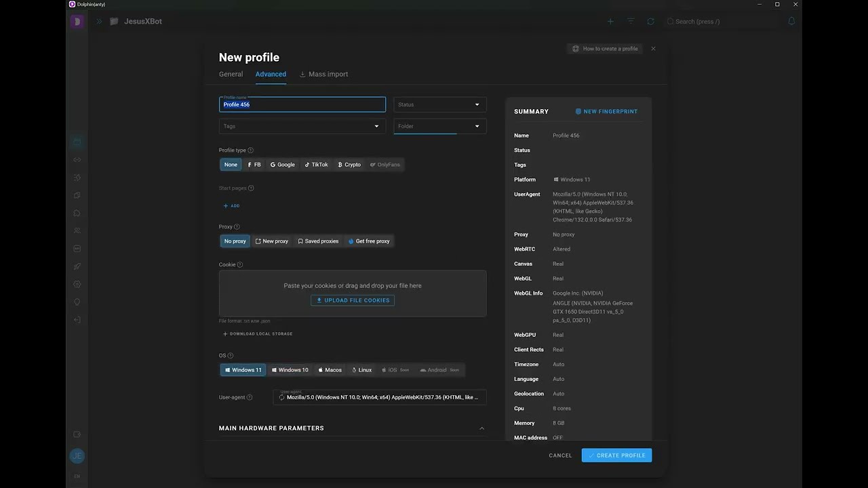Open Settings gear icon in sidebar

coord(77,284)
